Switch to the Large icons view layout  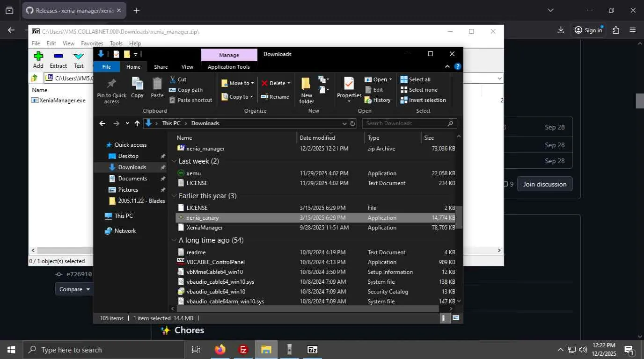[455, 318]
